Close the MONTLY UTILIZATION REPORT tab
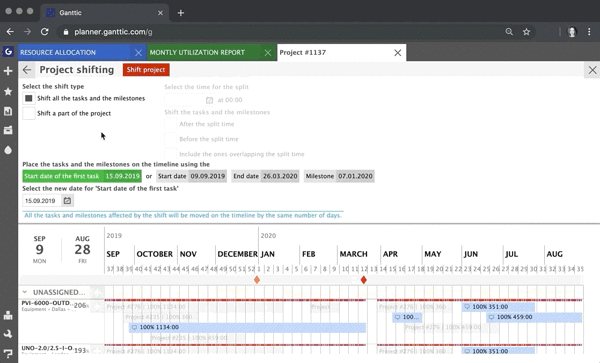The height and width of the screenshot is (363, 600). pos(268,53)
